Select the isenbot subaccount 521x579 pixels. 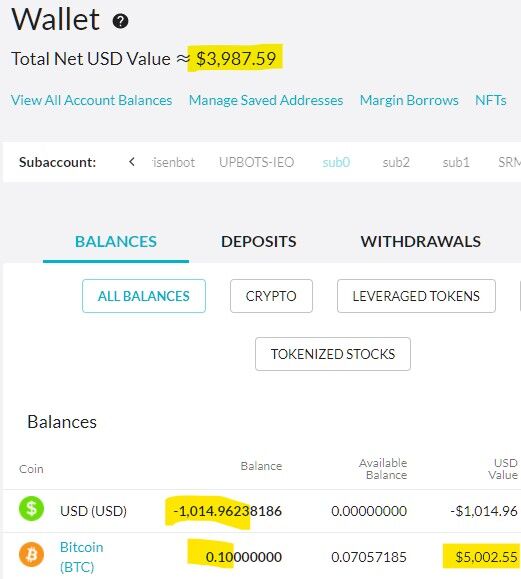[x=174, y=162]
